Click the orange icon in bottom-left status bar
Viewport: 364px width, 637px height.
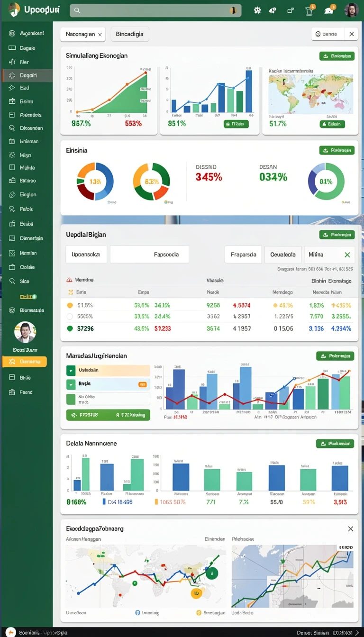10,632
